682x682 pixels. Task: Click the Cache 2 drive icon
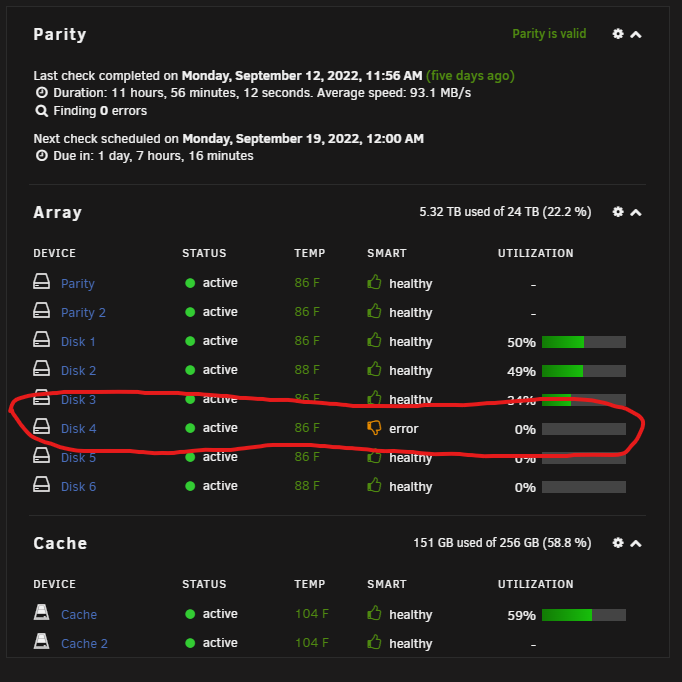tap(41, 641)
